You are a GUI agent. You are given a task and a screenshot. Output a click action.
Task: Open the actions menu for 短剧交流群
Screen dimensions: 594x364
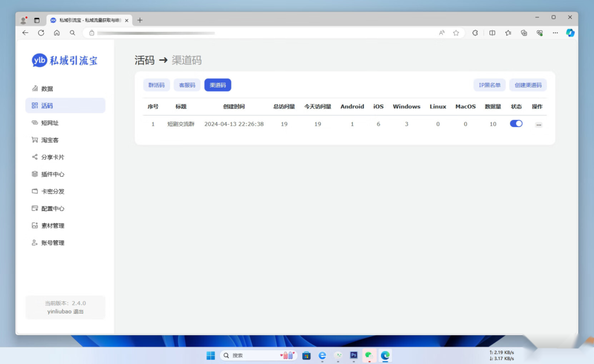[x=539, y=125]
